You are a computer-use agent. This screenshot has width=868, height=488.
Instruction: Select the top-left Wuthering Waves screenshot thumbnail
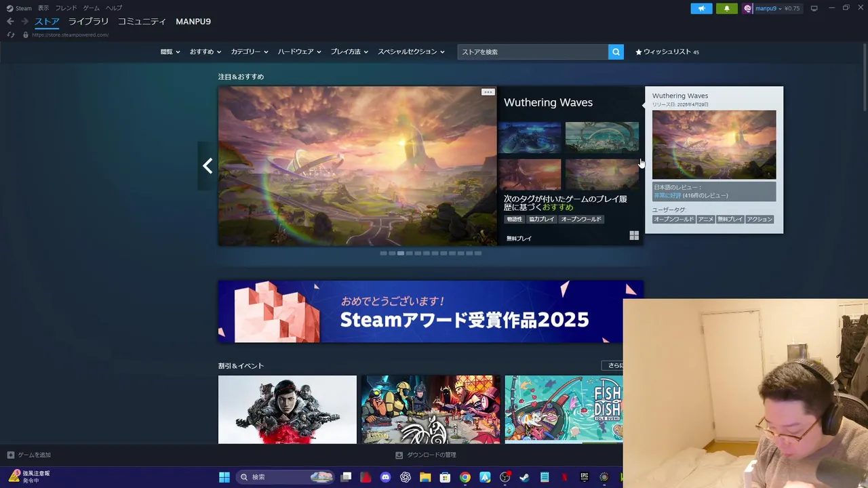(x=530, y=138)
